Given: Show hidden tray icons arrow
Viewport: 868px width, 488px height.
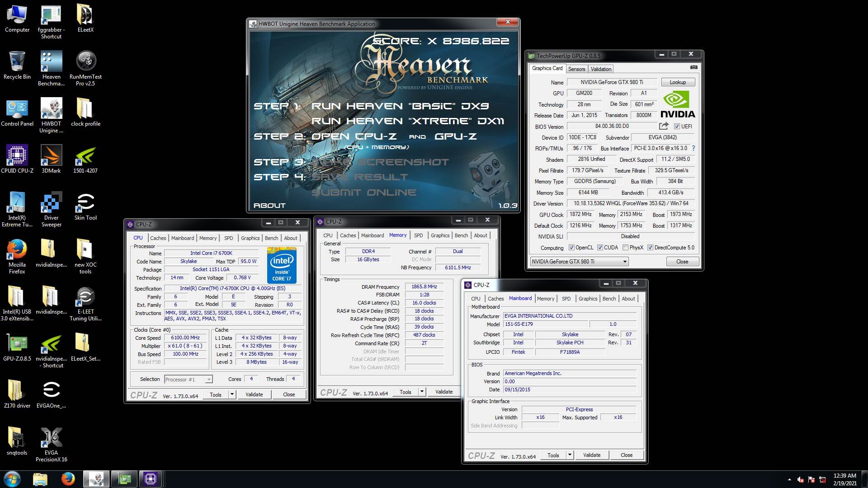Looking at the screenshot, I should tap(789, 479).
